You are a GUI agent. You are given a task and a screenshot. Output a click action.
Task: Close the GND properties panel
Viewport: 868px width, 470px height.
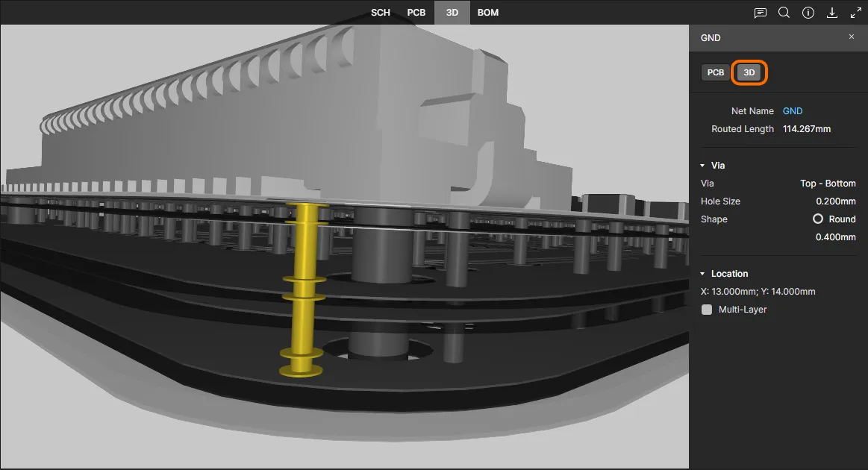coord(852,37)
